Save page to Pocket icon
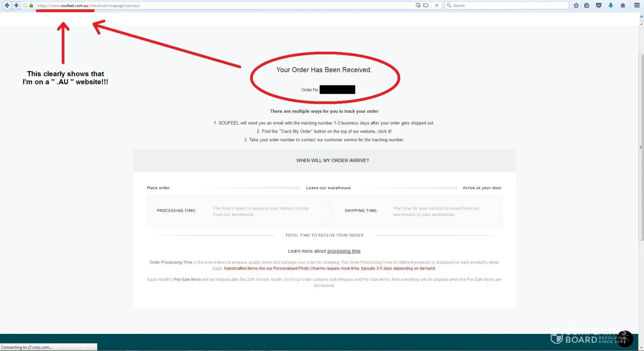Screen dimensions: 644x351 point(599,5)
